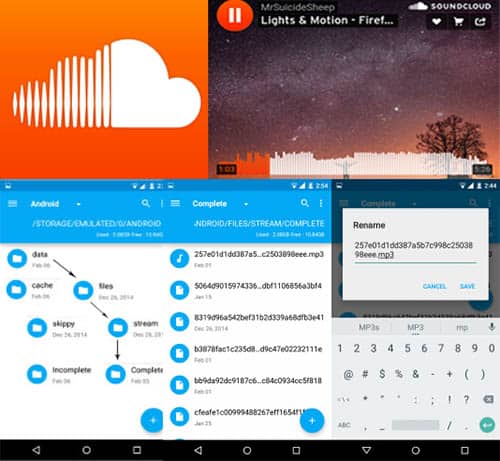Tap Back in Complete screen navbar
Screen dimensions: 500x461
pos(198,450)
